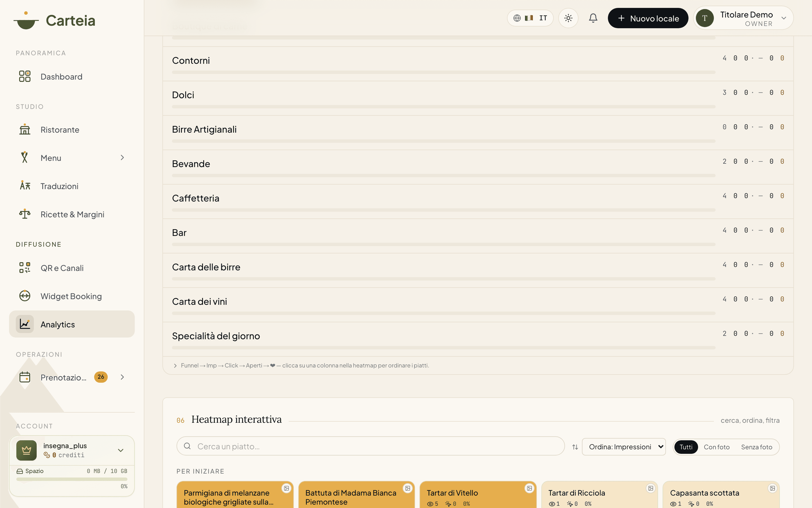Click image icon on Battuta card
The width and height of the screenshot is (812, 508).
point(408,488)
